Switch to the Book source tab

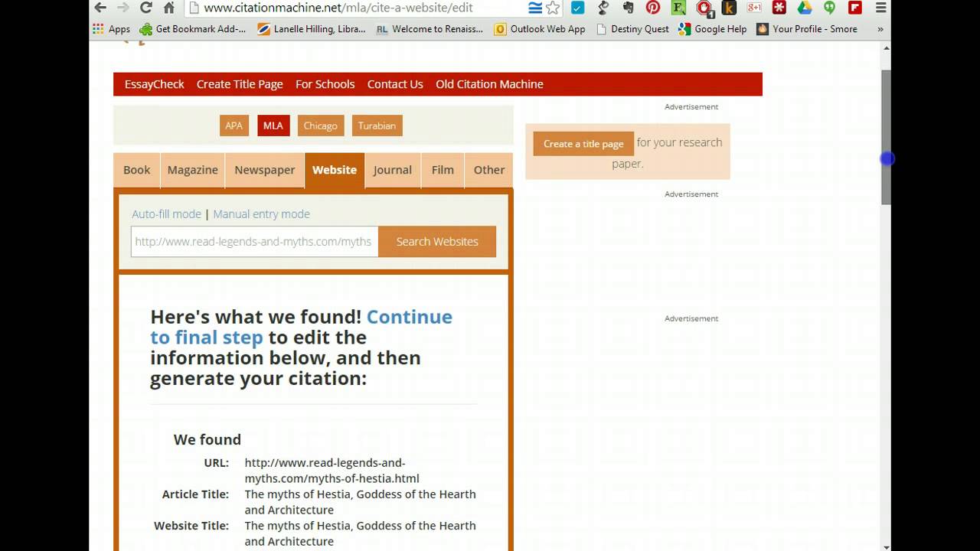coord(137,170)
